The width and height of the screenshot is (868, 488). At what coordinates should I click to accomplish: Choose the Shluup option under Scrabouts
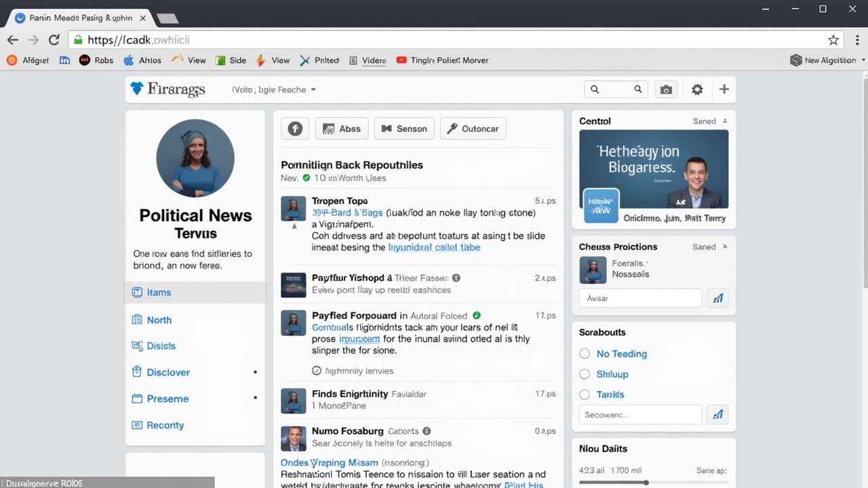tap(585, 374)
